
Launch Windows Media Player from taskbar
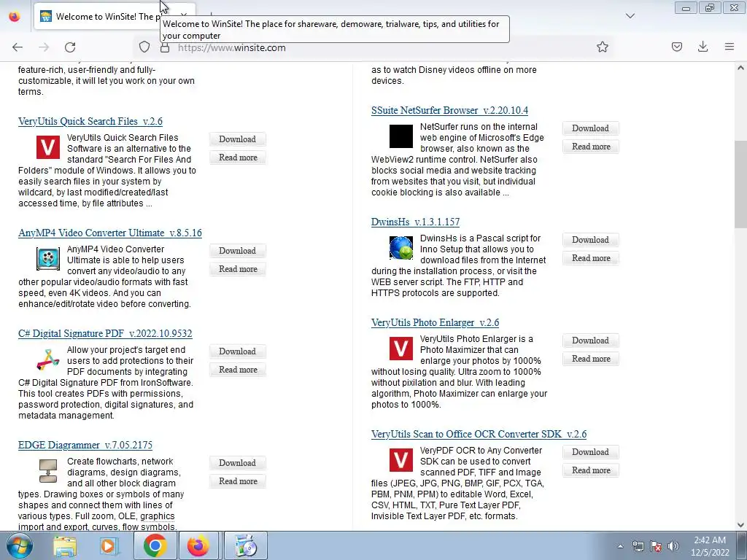tap(108, 545)
